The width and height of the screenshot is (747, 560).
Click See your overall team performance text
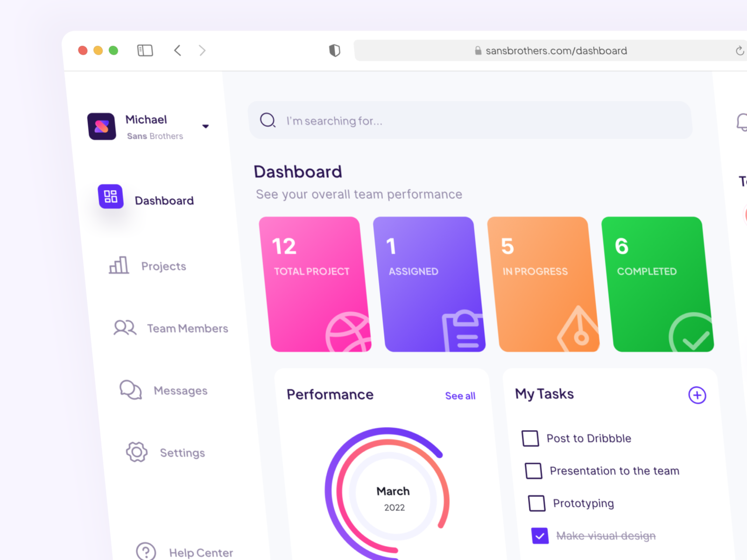pos(359,194)
